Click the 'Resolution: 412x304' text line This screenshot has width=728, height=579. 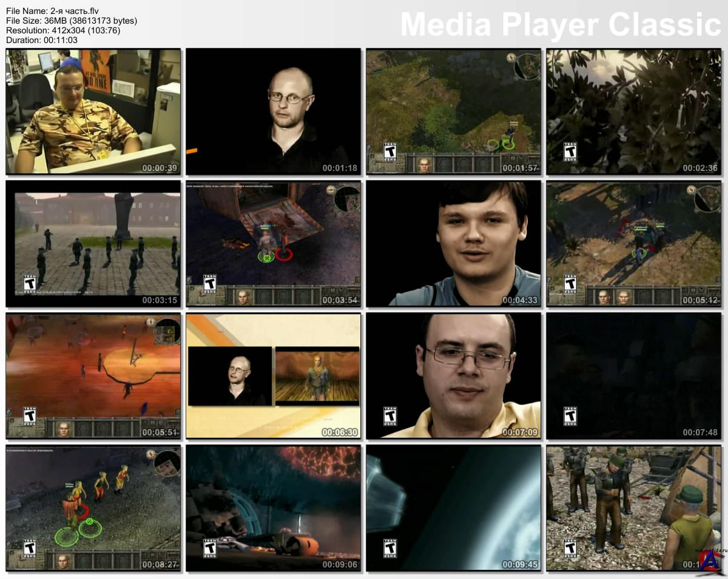[63, 30]
